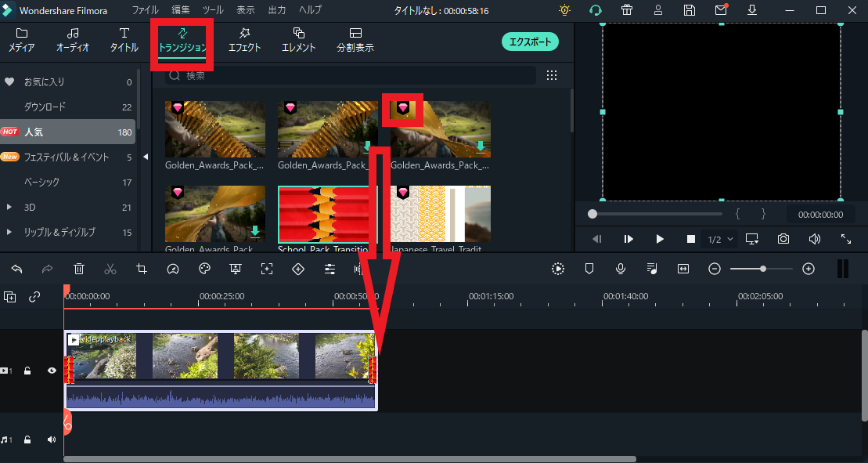Take a snapshot with camera icon
The height and width of the screenshot is (463, 868).
tap(783, 239)
